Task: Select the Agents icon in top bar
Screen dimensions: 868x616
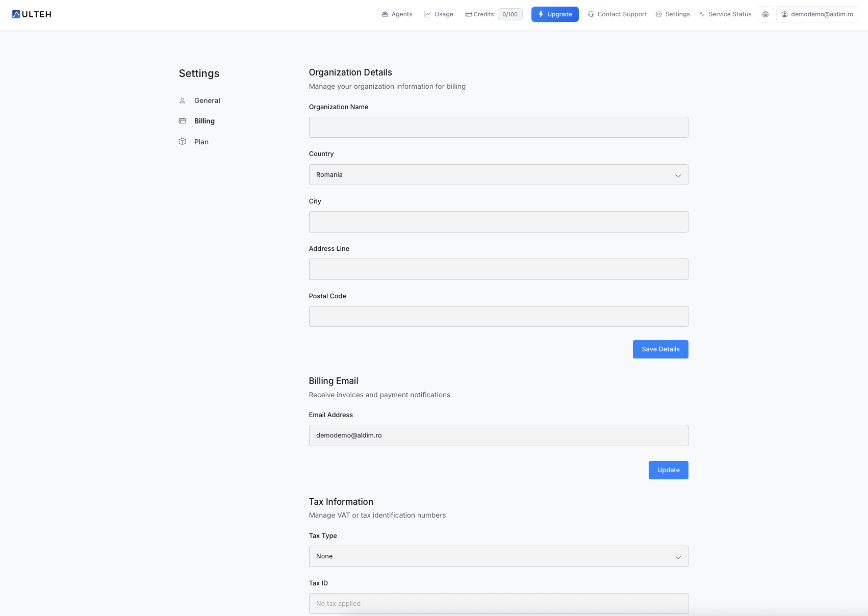Action: (x=385, y=14)
